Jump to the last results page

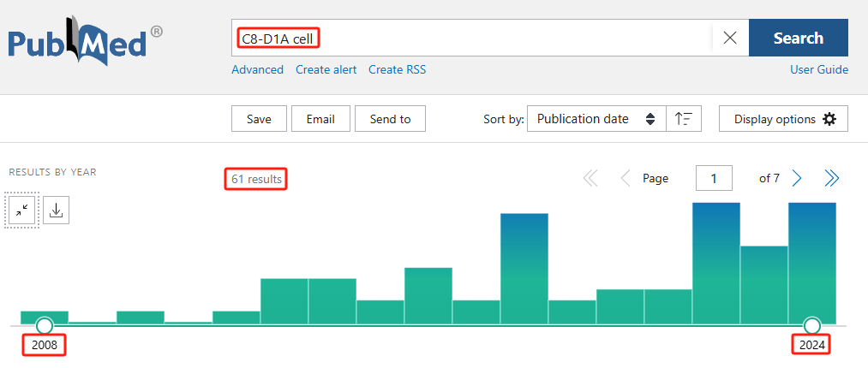coord(832,179)
